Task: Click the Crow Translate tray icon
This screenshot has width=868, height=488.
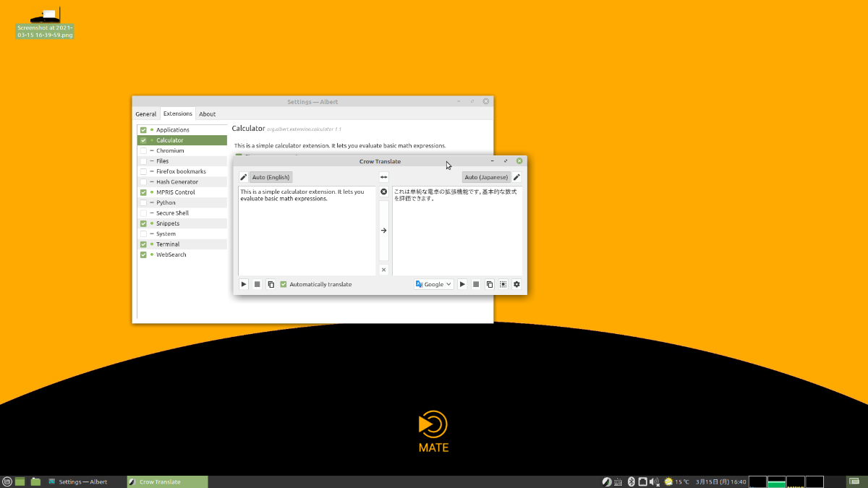Action: pos(607,481)
